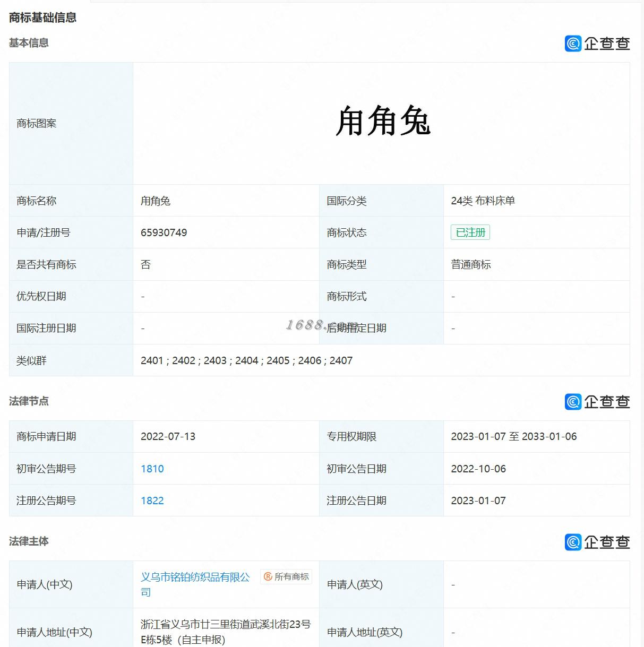Select application date 2022-07-13

click(168, 436)
